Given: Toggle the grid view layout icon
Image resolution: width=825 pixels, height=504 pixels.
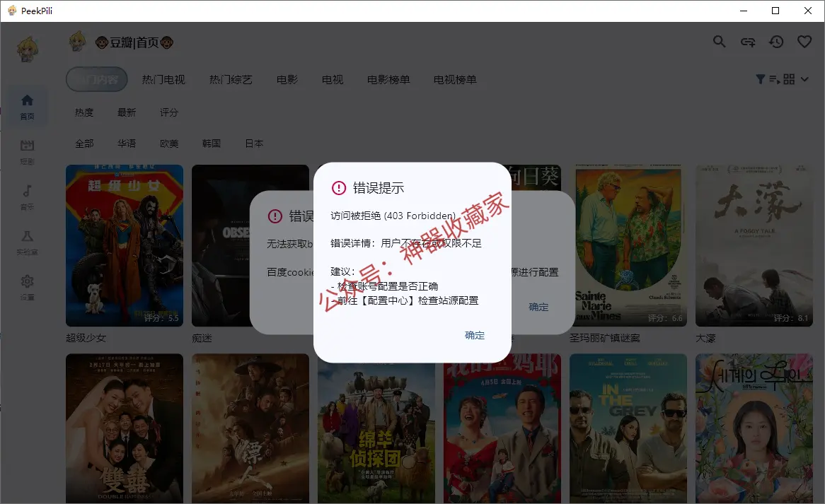Looking at the screenshot, I should pos(789,79).
